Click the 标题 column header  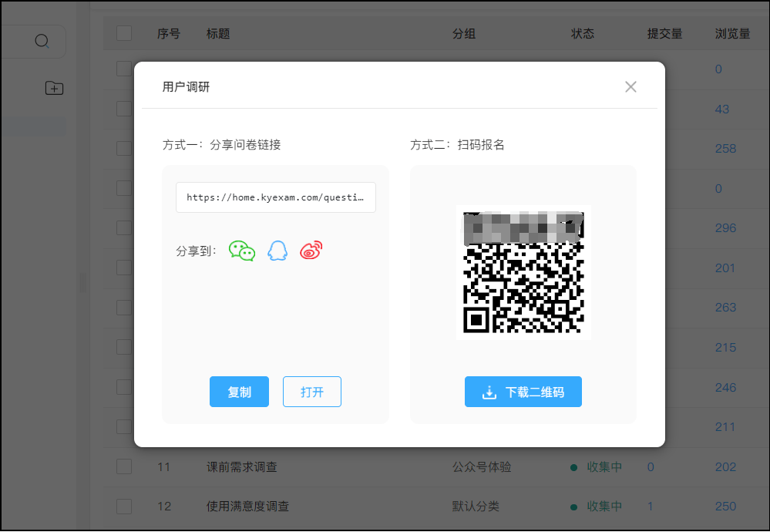[218, 33]
